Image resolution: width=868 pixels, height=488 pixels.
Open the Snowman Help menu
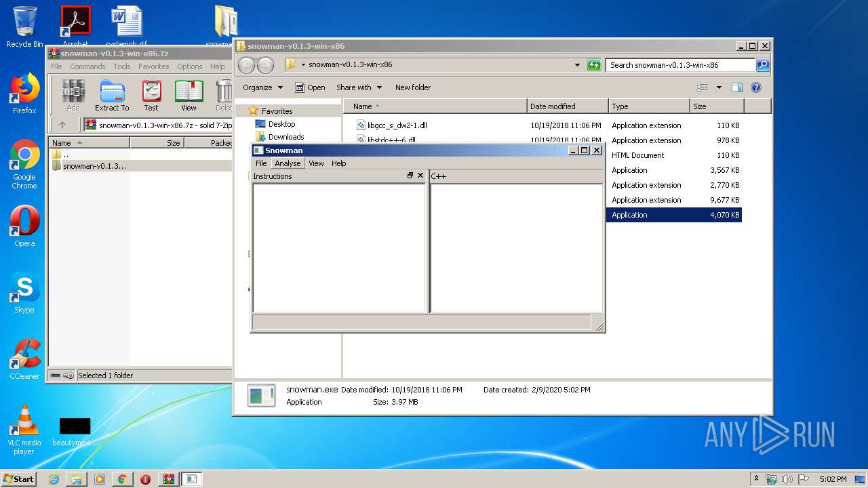339,163
